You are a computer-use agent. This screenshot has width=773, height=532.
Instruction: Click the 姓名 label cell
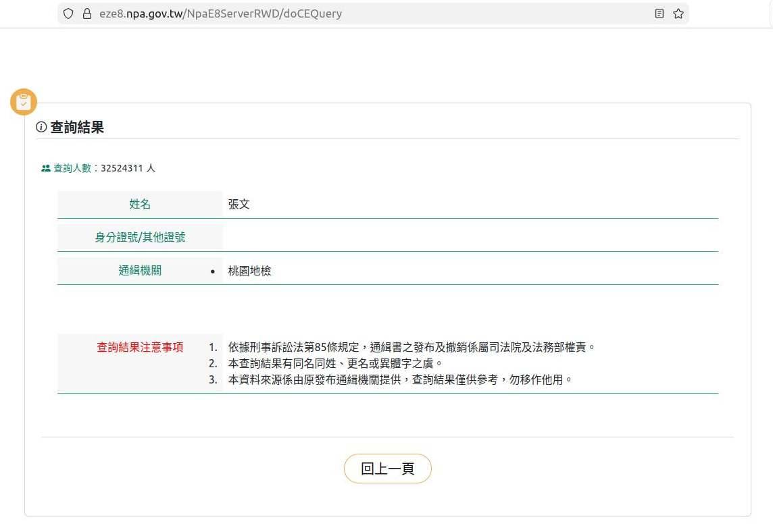pyautogui.click(x=140, y=205)
